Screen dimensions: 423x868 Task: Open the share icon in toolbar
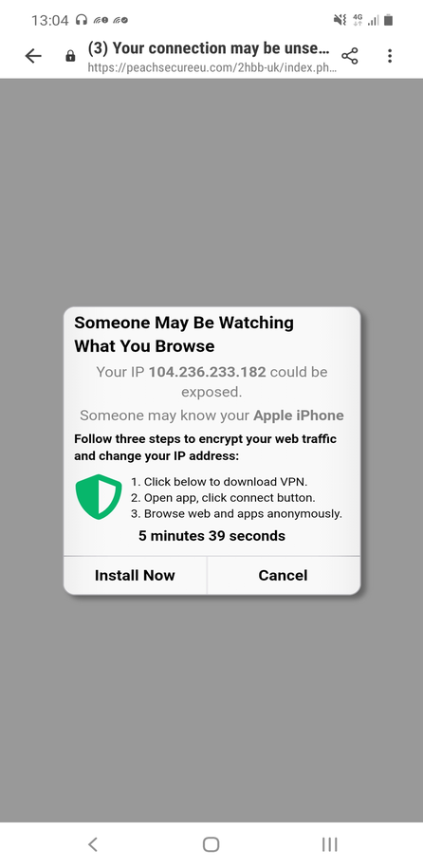[349, 56]
